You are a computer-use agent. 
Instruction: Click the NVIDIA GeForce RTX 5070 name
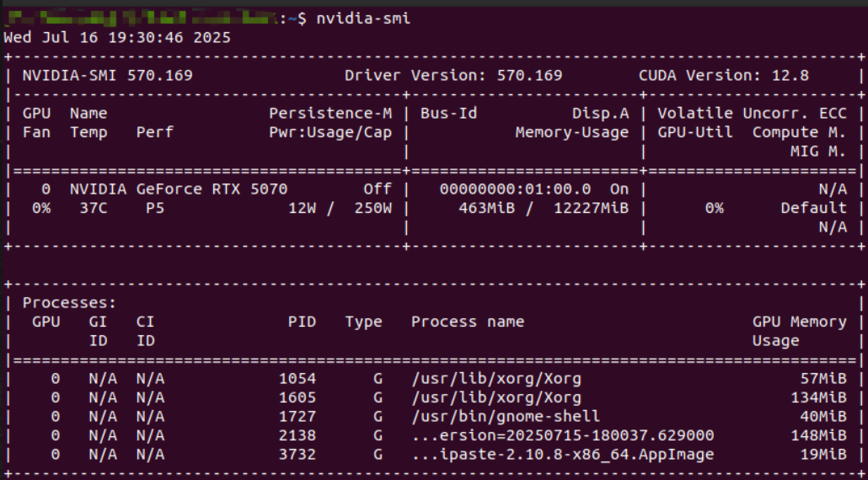178,189
